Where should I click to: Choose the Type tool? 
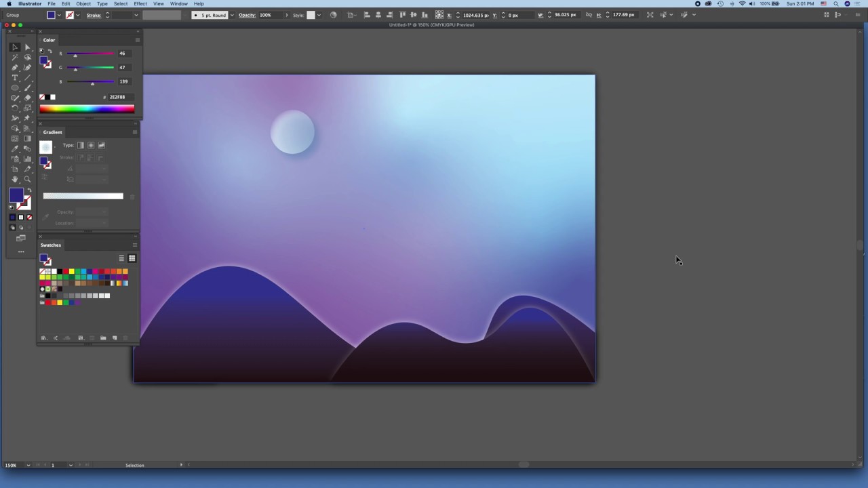pos(14,77)
